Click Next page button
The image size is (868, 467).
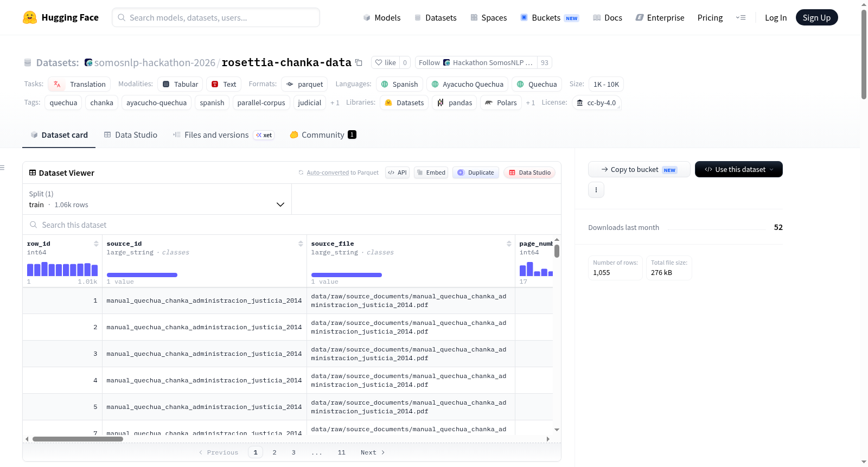(373, 452)
